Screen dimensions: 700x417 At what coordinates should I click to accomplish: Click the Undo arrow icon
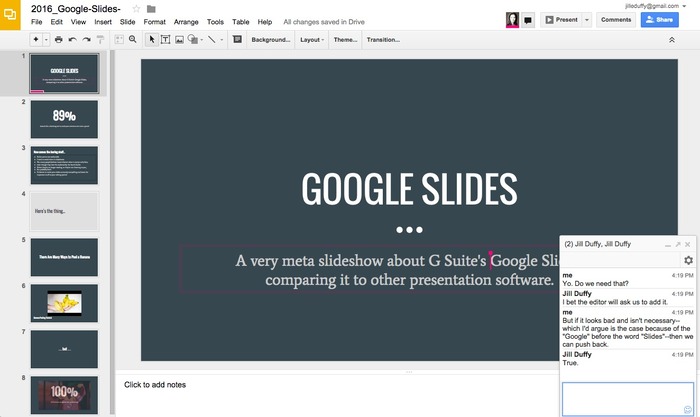coord(73,39)
